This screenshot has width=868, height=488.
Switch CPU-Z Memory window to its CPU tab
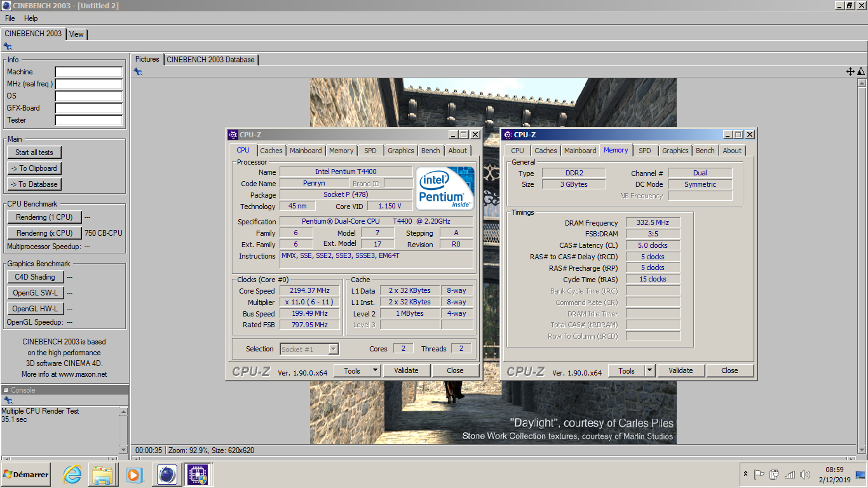pos(518,151)
